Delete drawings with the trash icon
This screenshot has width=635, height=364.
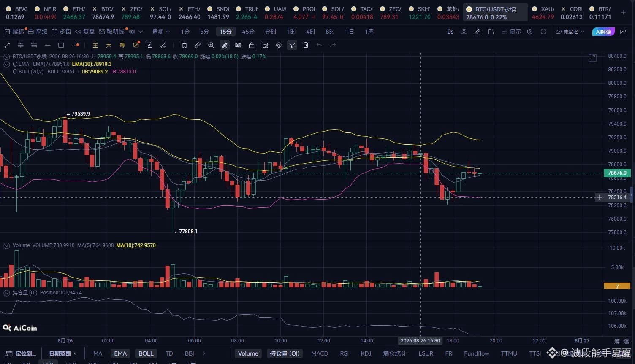pos(306,45)
